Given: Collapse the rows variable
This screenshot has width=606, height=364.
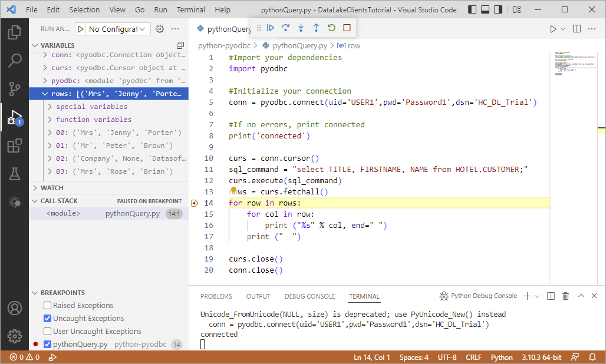Looking at the screenshot, I should tap(45, 94).
